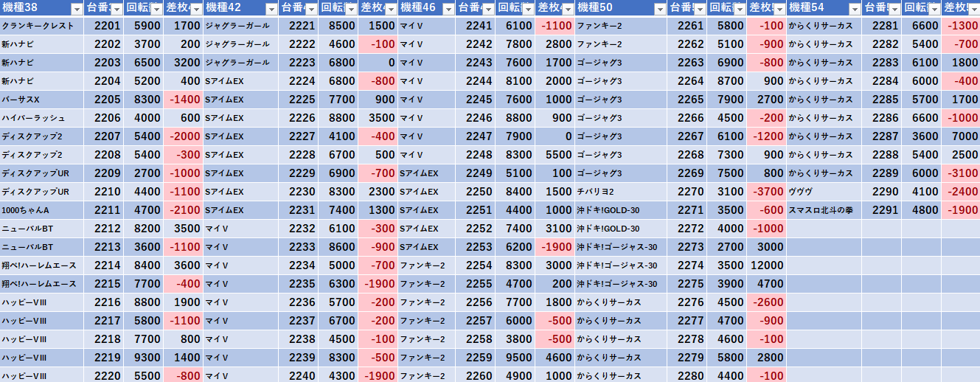Screen dimensions: 980x382
Task: Click the 4600 difference cell for 2259
Action: [x=555, y=358]
